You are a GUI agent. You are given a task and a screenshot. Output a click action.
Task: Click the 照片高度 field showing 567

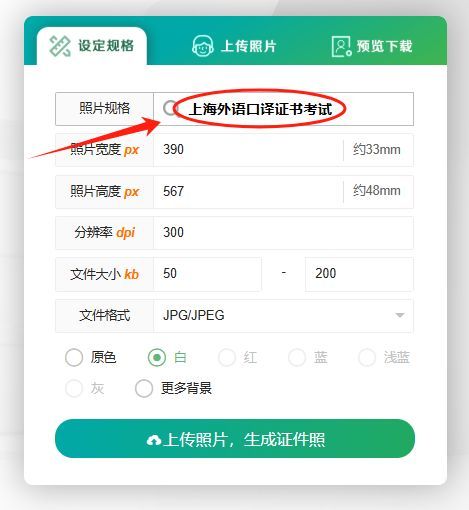pos(248,192)
